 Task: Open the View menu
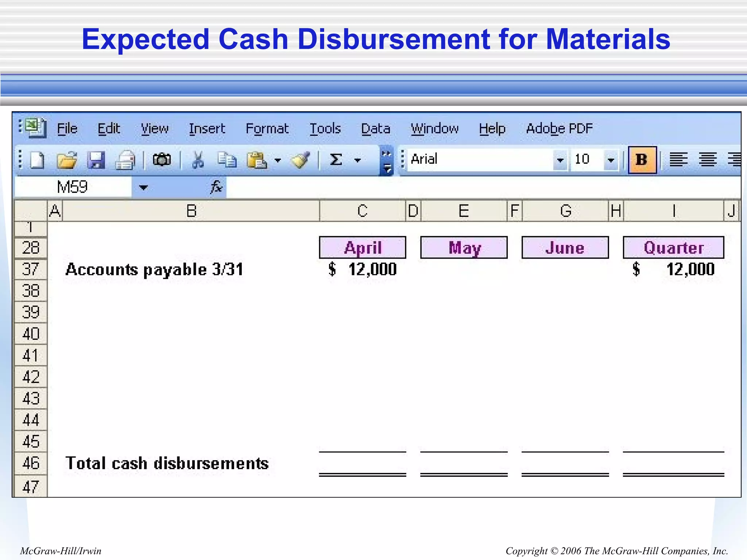coord(155,129)
